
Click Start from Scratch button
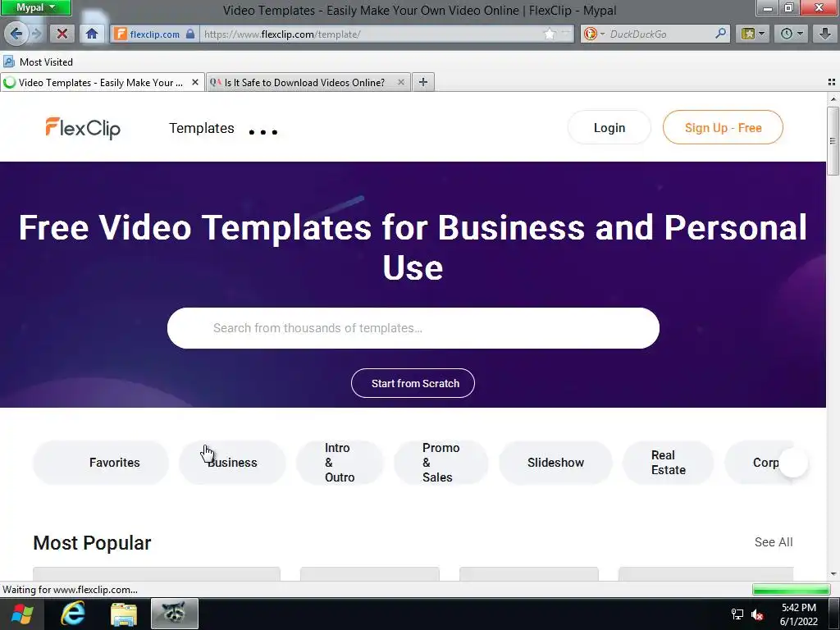(x=413, y=383)
